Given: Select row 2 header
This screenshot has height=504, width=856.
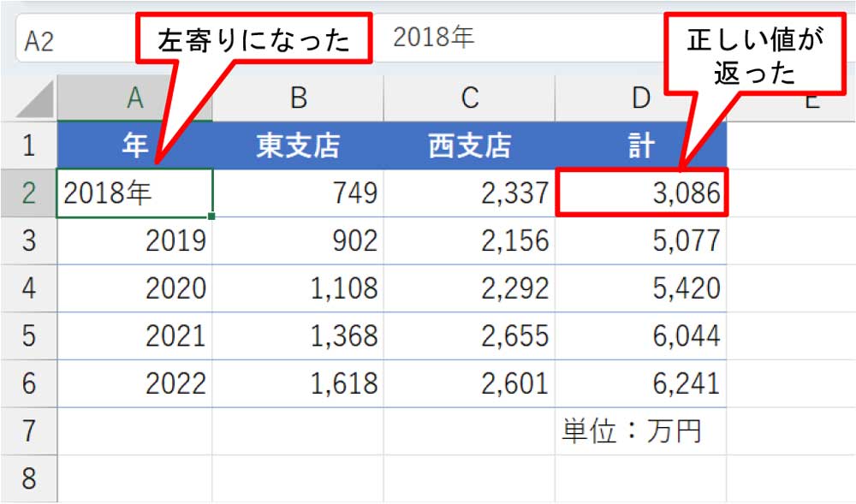Looking at the screenshot, I should point(28,193).
